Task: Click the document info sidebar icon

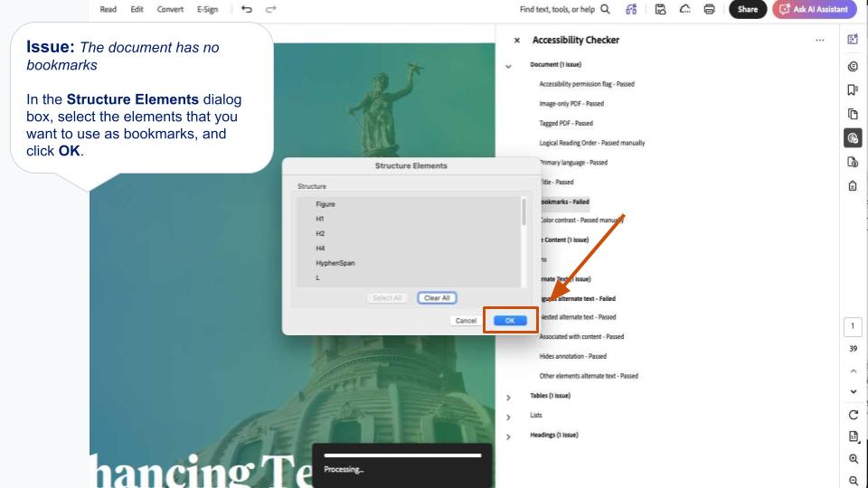Action: (853, 162)
